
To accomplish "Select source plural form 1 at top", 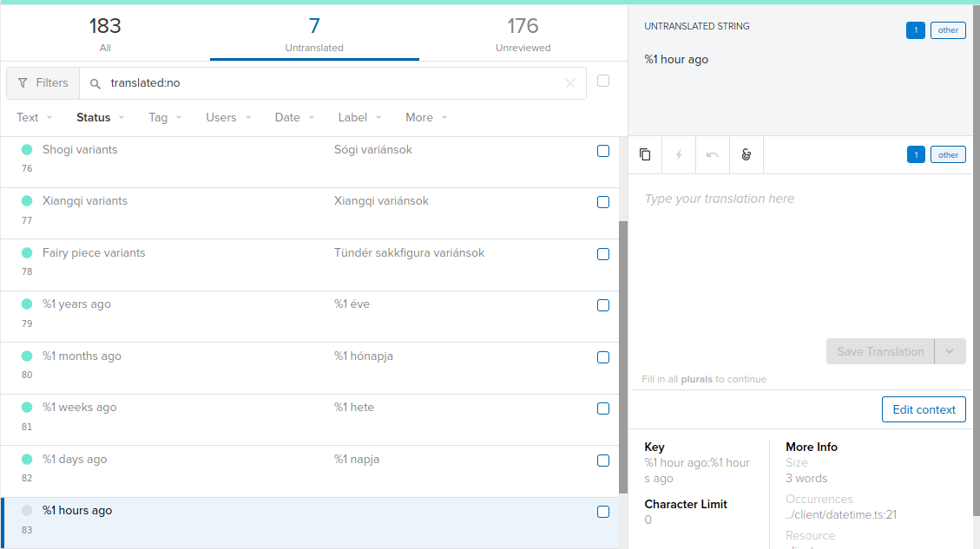I will coord(916,30).
